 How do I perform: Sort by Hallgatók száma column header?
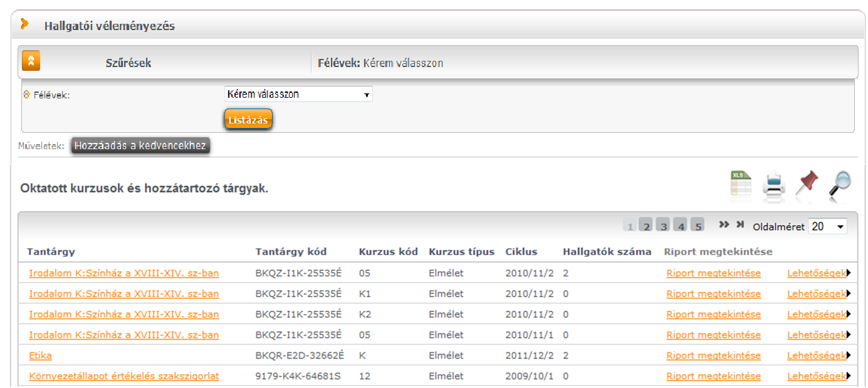[607, 252]
